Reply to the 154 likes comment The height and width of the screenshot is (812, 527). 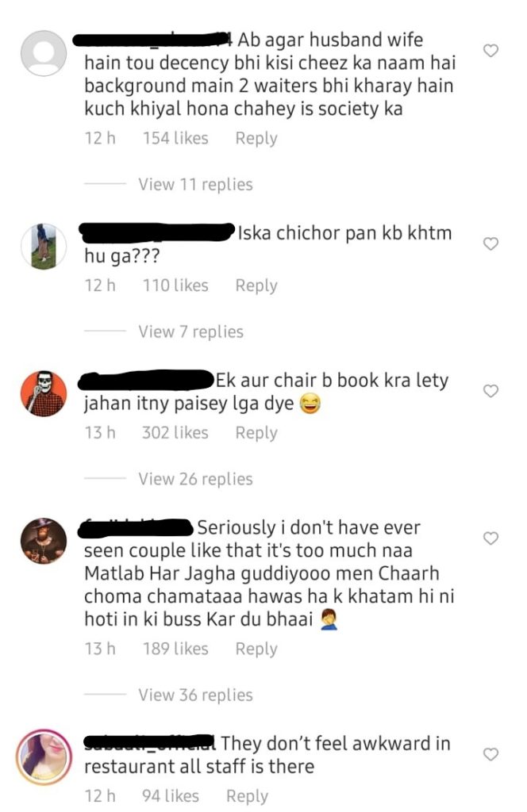pyautogui.click(x=256, y=138)
